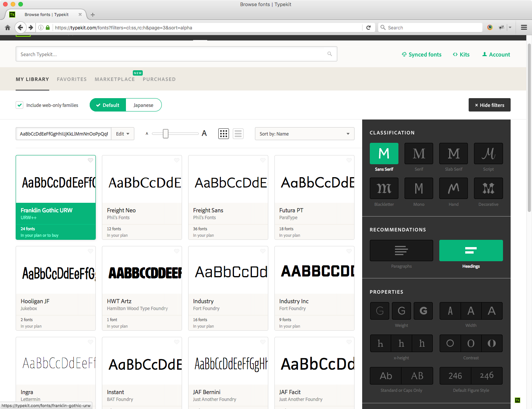532x409 pixels.
Task: Favorite the Freight Neo font heart
Action: pyautogui.click(x=177, y=160)
